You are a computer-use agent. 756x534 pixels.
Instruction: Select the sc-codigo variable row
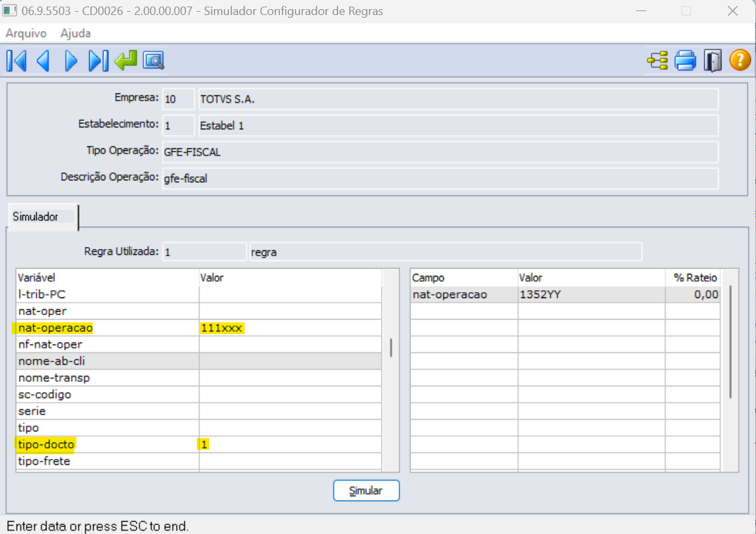[x=199, y=394]
